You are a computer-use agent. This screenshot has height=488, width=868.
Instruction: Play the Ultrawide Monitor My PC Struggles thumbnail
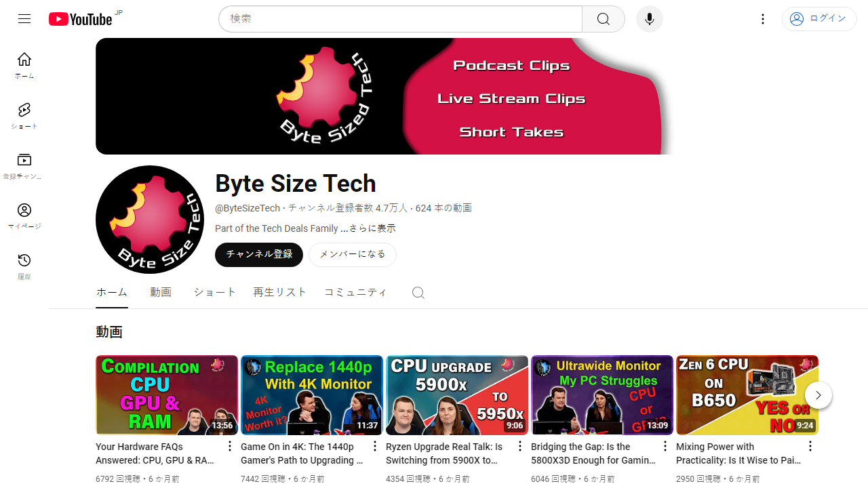click(x=602, y=395)
